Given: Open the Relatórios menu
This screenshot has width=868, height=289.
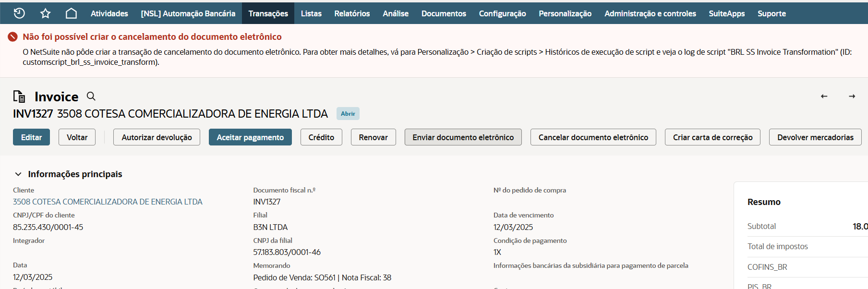Looking at the screenshot, I should point(352,13).
